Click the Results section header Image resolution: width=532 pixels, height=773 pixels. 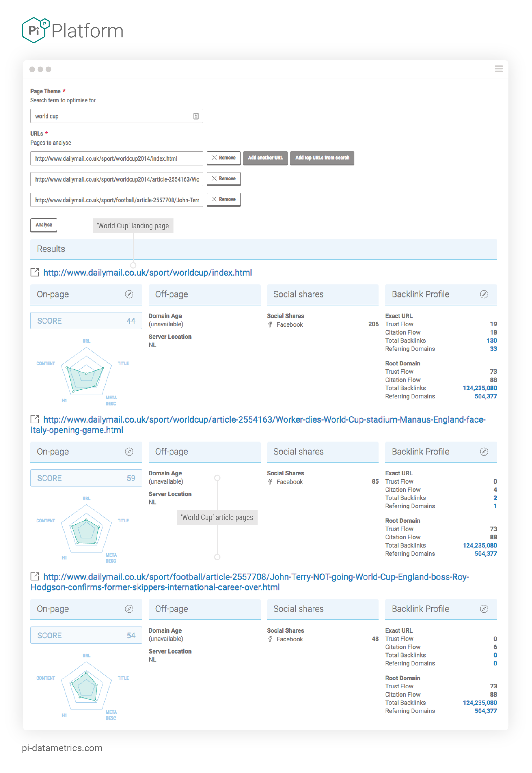[264, 249]
